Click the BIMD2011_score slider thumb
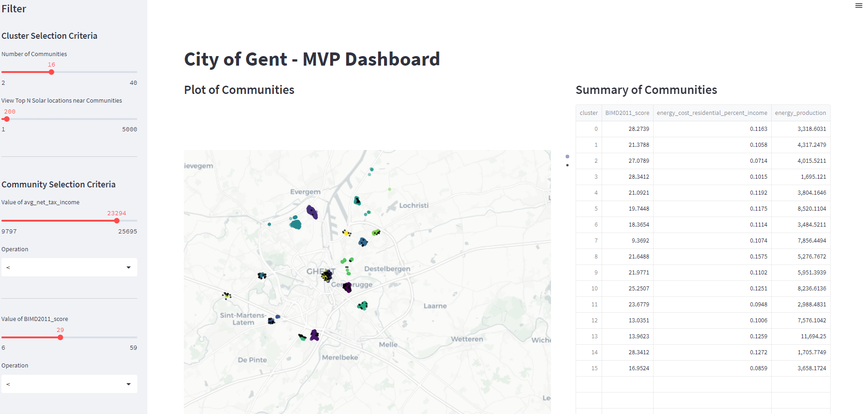The height and width of the screenshot is (414, 868). pyautogui.click(x=60, y=337)
